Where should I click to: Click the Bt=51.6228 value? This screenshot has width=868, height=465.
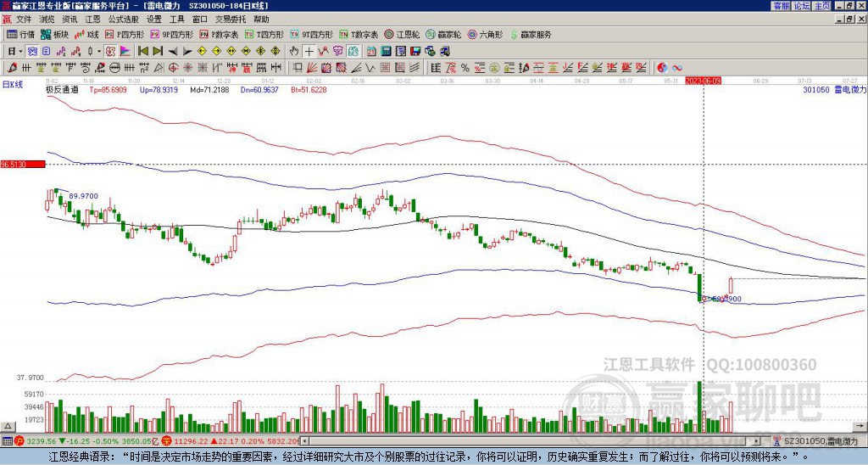coord(309,90)
